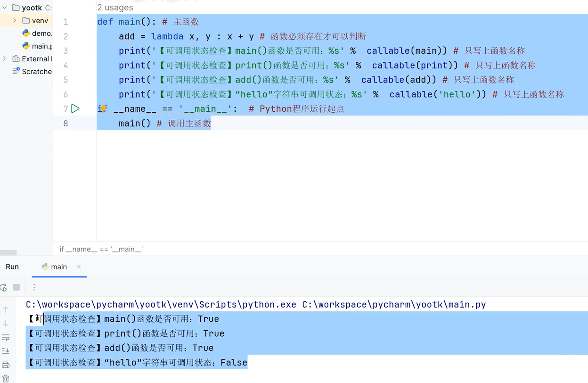This screenshot has width=588, height=383.
Task: Click console output 'print()函数是否可用: True'
Action: pyautogui.click(x=164, y=333)
